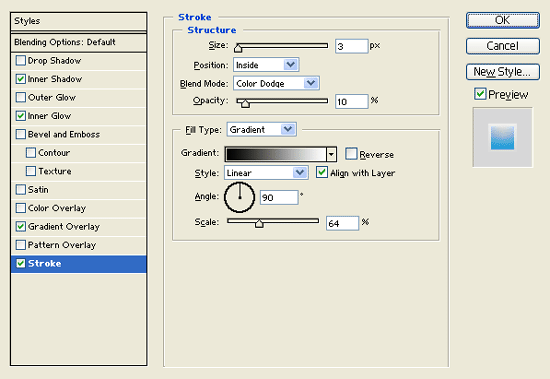Select the Satin effect row
Image resolution: width=550 pixels, height=379 pixels.
[x=79, y=190]
